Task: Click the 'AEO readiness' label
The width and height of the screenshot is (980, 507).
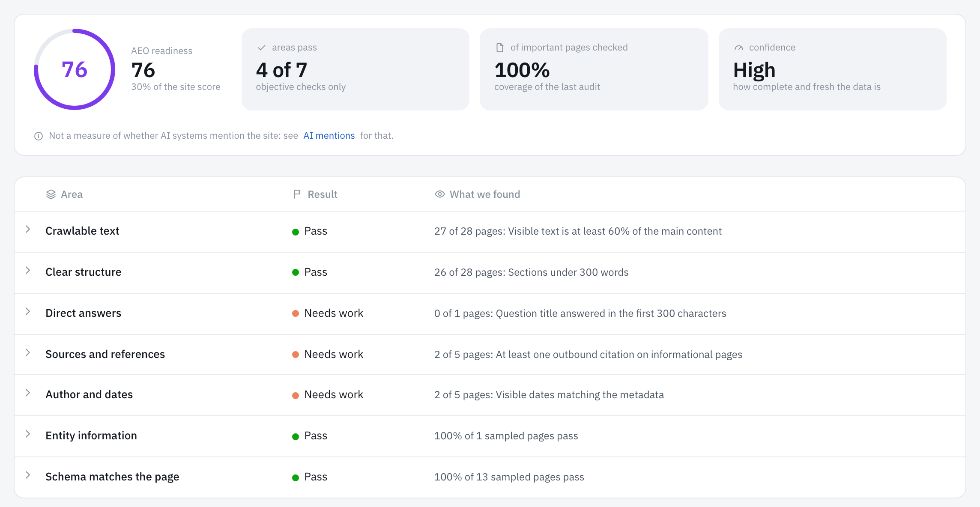Action: coord(161,51)
